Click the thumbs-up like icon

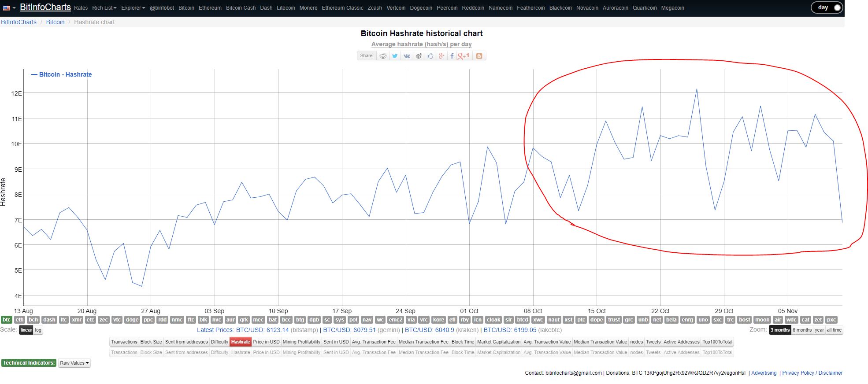click(430, 56)
